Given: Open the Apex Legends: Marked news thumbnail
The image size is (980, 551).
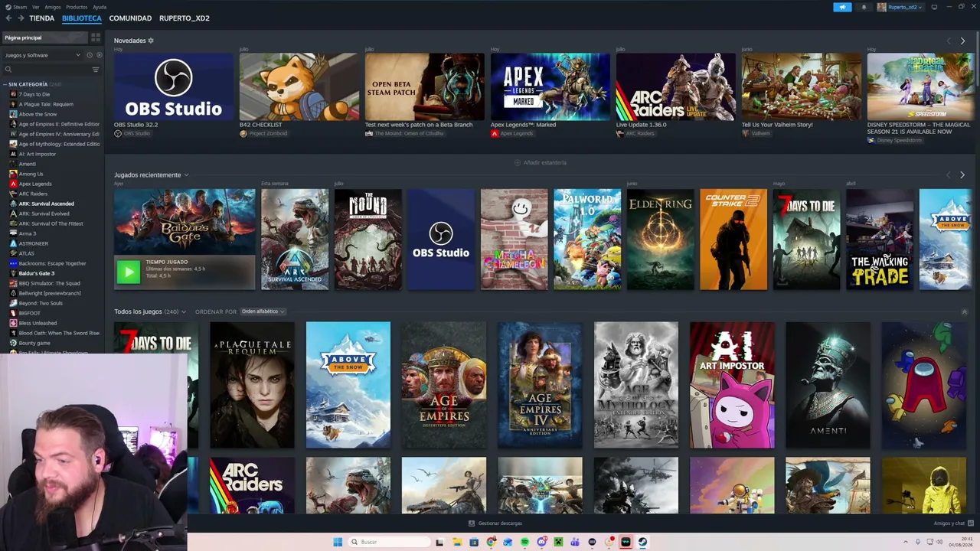Looking at the screenshot, I should 550,86.
